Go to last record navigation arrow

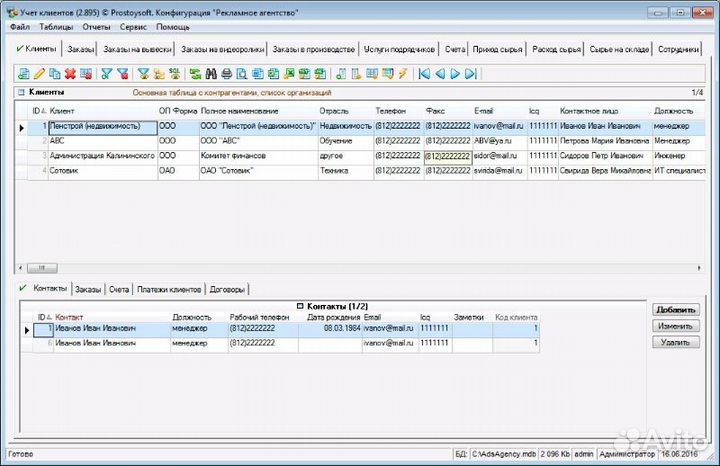pos(470,74)
